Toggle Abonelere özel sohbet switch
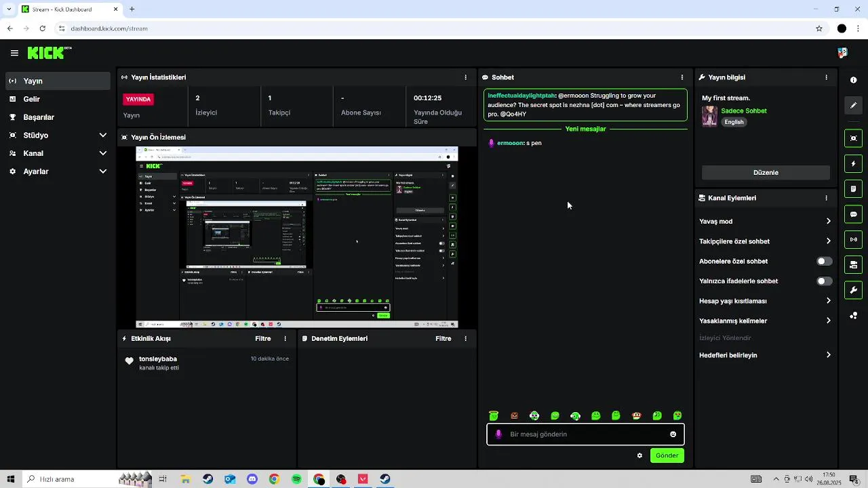This screenshot has height=488, width=868. coord(824,261)
